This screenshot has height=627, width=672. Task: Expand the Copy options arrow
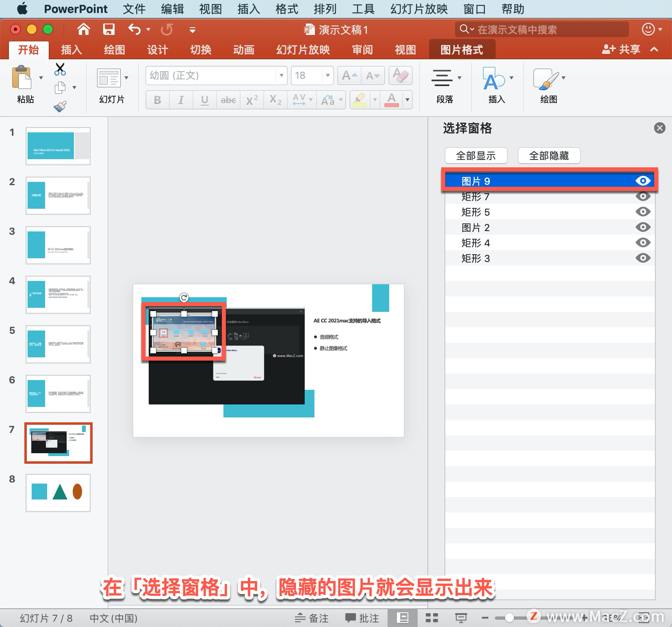coord(74,87)
